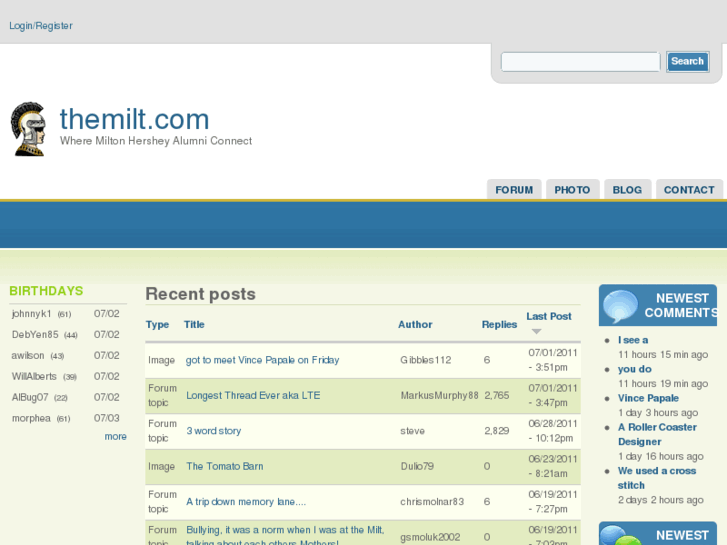The width and height of the screenshot is (727, 545).
Task: Sort recent posts by Type
Action: point(157,324)
